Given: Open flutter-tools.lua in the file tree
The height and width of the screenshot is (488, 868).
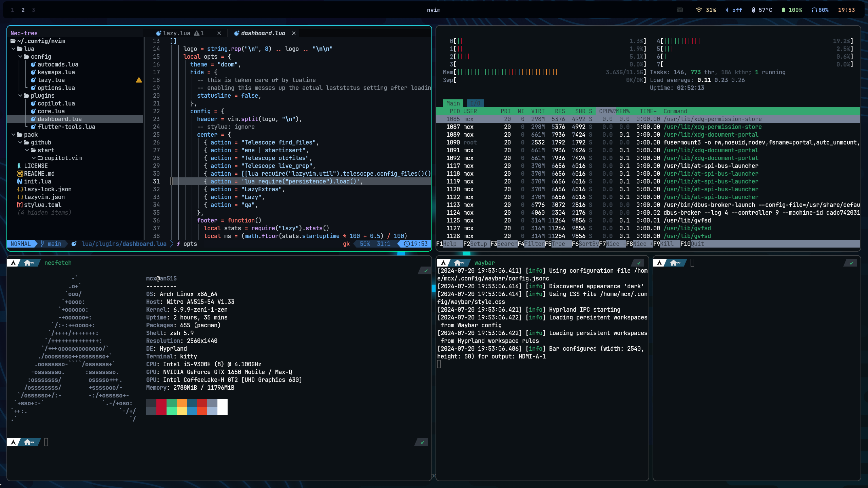Looking at the screenshot, I should point(66,127).
